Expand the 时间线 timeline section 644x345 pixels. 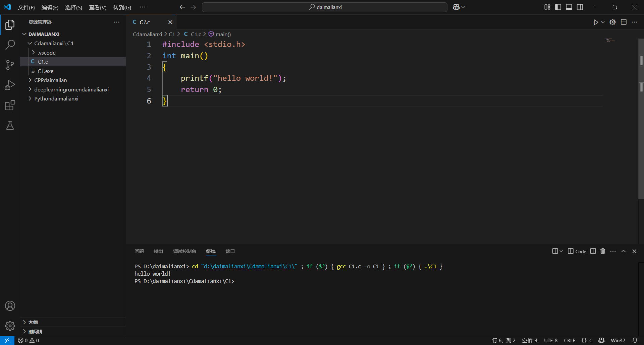(x=73, y=332)
